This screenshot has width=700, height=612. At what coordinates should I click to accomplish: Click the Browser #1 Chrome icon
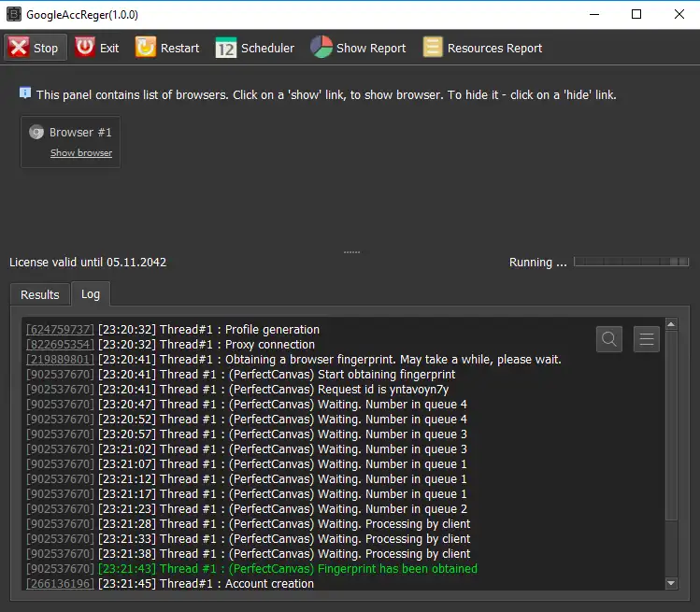pyautogui.click(x=36, y=132)
